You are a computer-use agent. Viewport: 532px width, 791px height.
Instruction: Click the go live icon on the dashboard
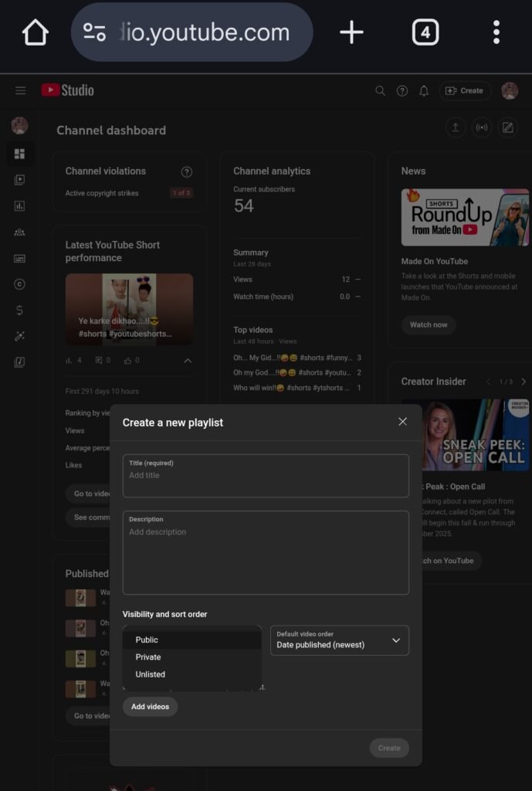click(482, 127)
